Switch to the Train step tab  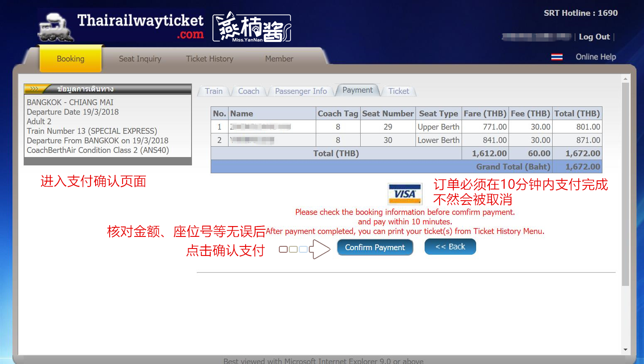pyautogui.click(x=214, y=91)
